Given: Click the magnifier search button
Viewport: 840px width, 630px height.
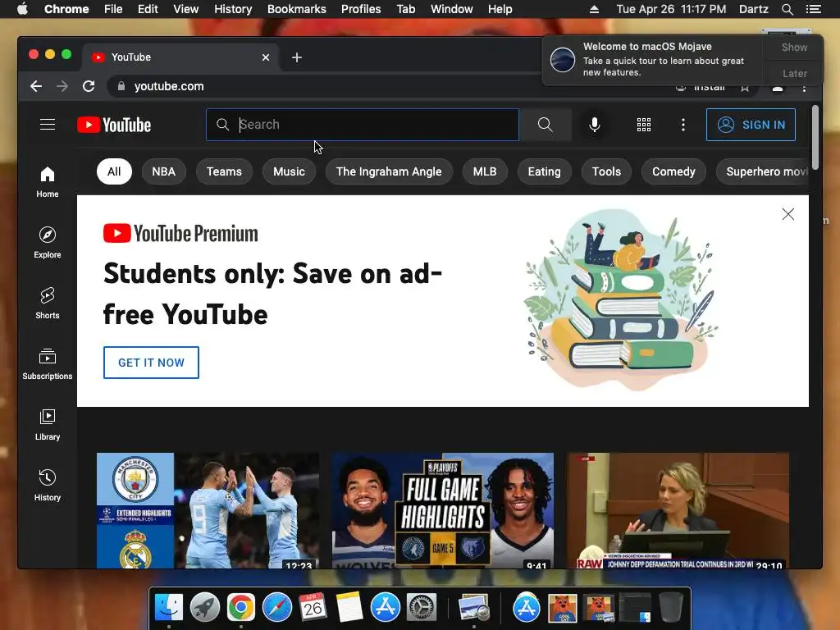Looking at the screenshot, I should click(545, 125).
